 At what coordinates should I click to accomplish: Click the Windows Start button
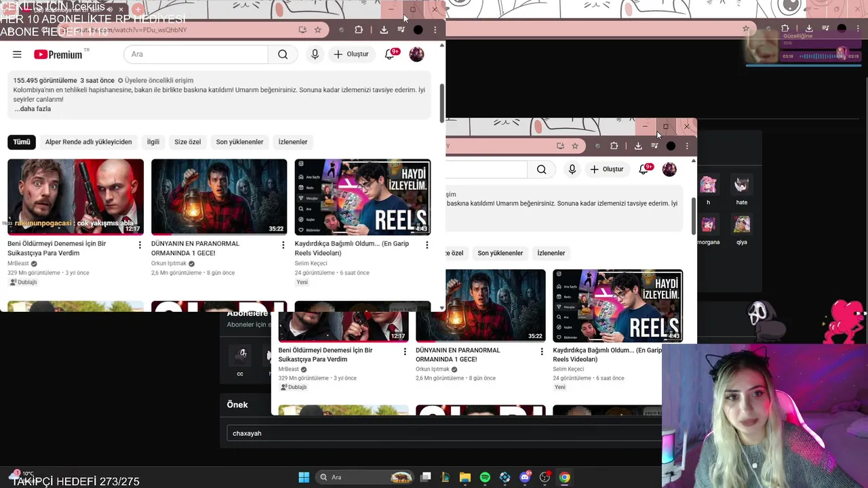pos(304,477)
